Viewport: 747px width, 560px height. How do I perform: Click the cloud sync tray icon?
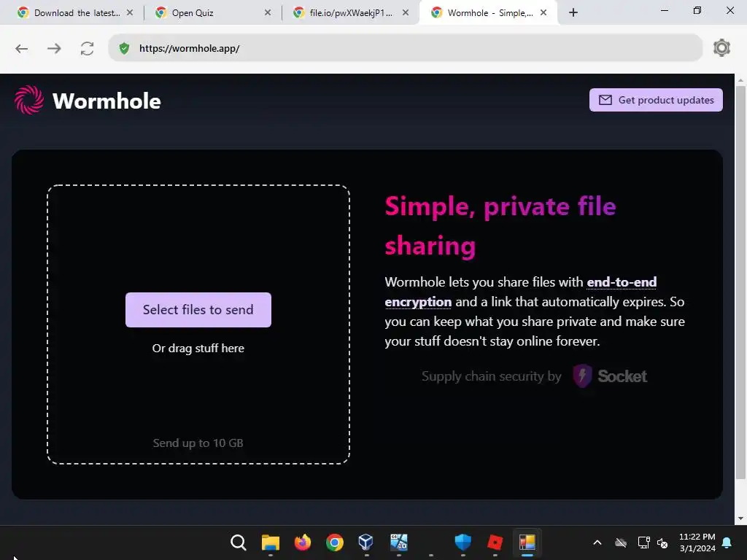(620, 542)
